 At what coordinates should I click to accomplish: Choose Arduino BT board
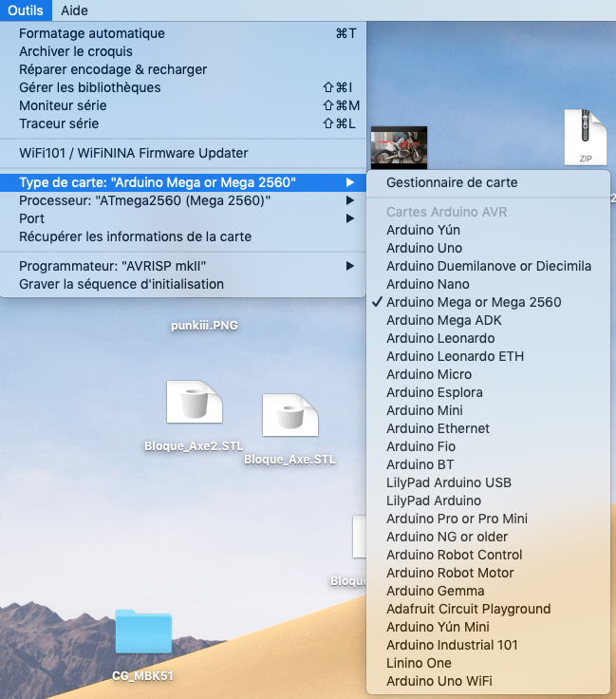[488, 464]
